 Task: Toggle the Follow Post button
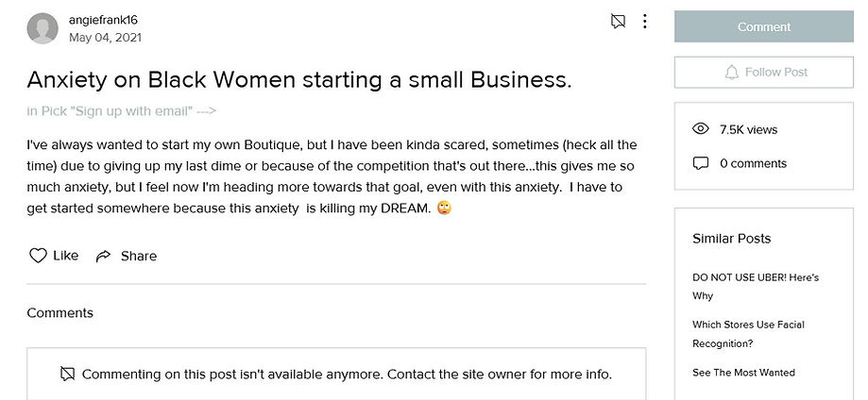click(x=763, y=72)
